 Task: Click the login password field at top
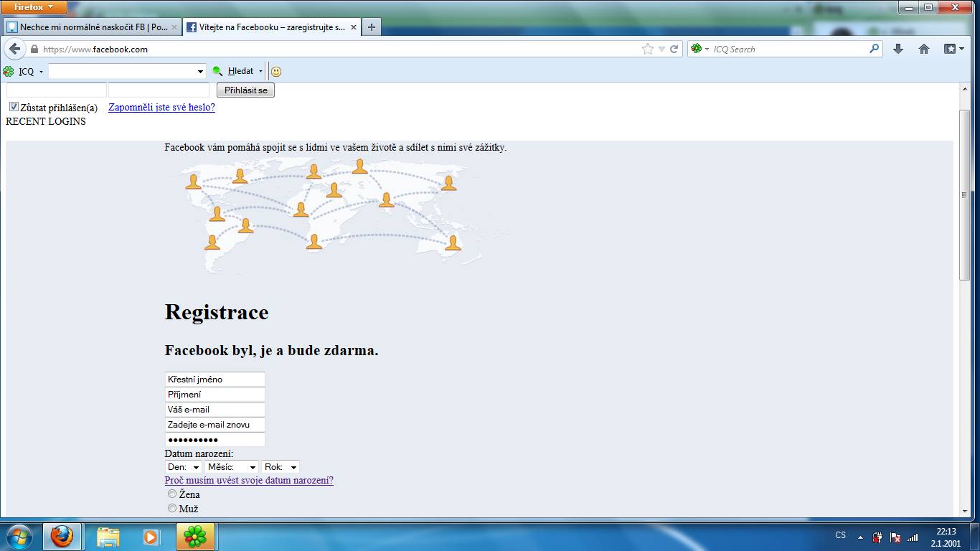(159, 90)
